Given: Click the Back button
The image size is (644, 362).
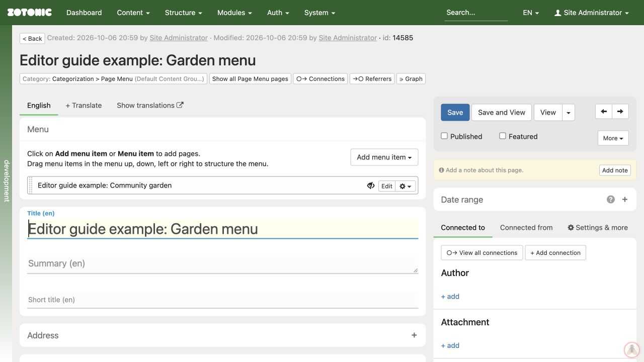Looking at the screenshot, I should (x=32, y=39).
